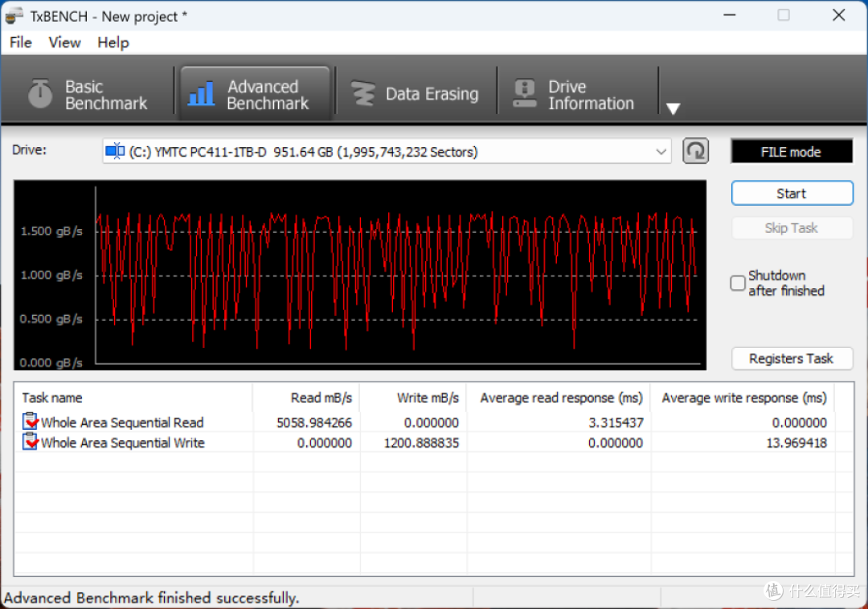
Task: Toggle Shutdown after finished checkbox
Action: (x=738, y=283)
